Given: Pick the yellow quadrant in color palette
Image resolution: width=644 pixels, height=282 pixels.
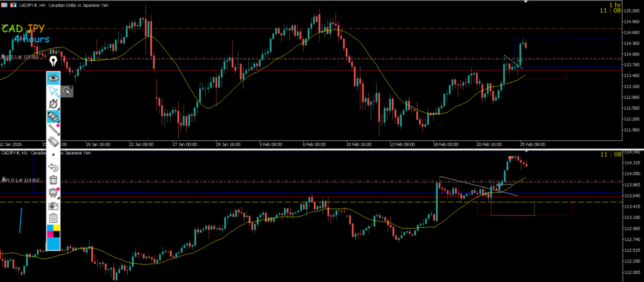Looking at the screenshot, I should (57, 228).
